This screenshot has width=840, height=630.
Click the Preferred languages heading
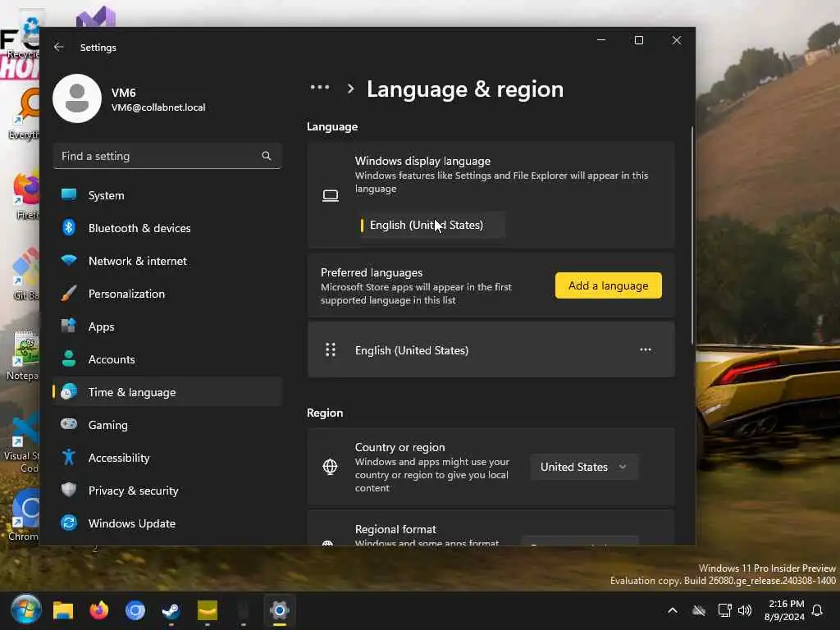point(372,272)
